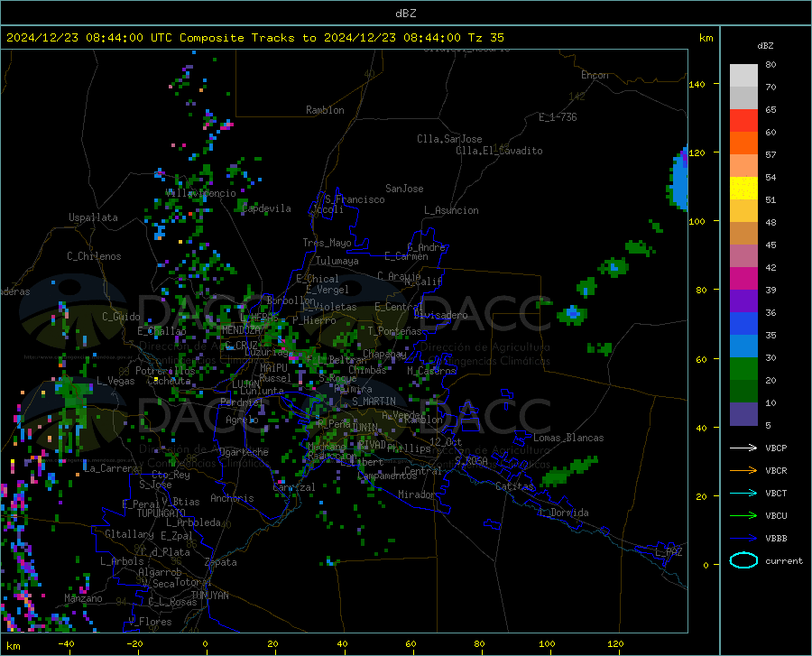Click the Lomas_Blancas label
This screenshot has width=812, height=656.
[x=568, y=438]
